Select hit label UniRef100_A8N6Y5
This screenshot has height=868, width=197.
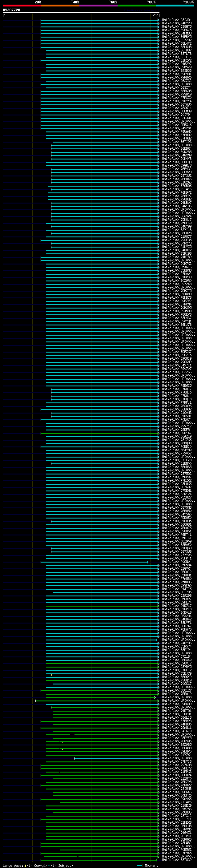point(177,629)
